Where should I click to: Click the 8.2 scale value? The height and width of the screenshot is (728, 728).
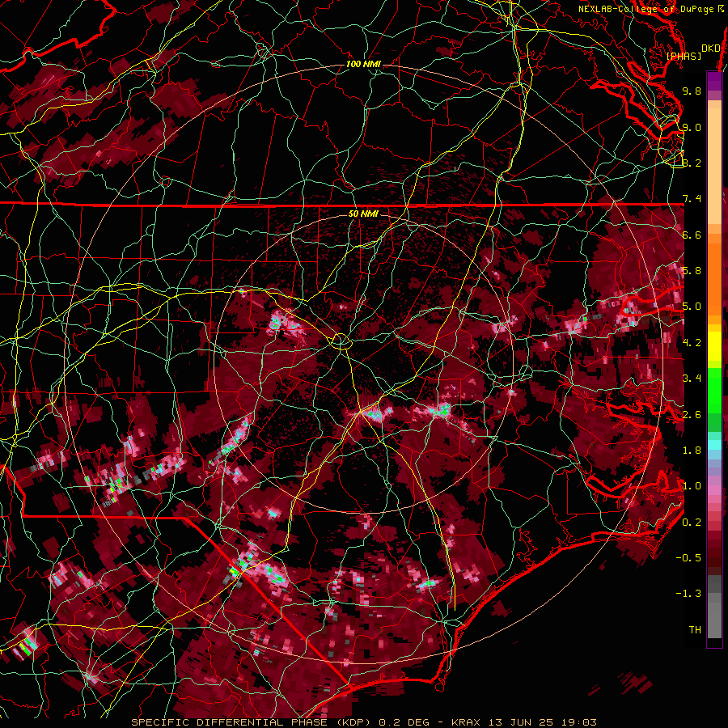(692, 163)
